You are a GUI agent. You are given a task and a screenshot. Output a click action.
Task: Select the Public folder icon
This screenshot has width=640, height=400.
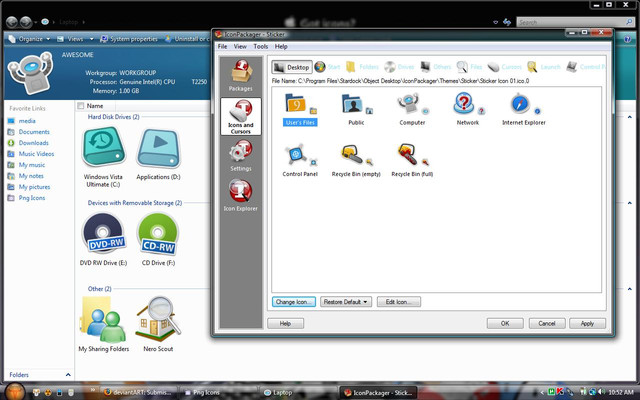[356, 109]
